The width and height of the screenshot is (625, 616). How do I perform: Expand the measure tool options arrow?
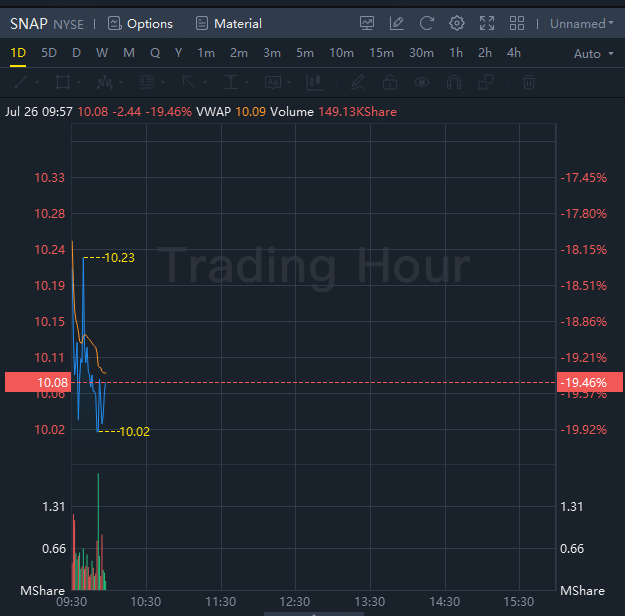(247, 83)
